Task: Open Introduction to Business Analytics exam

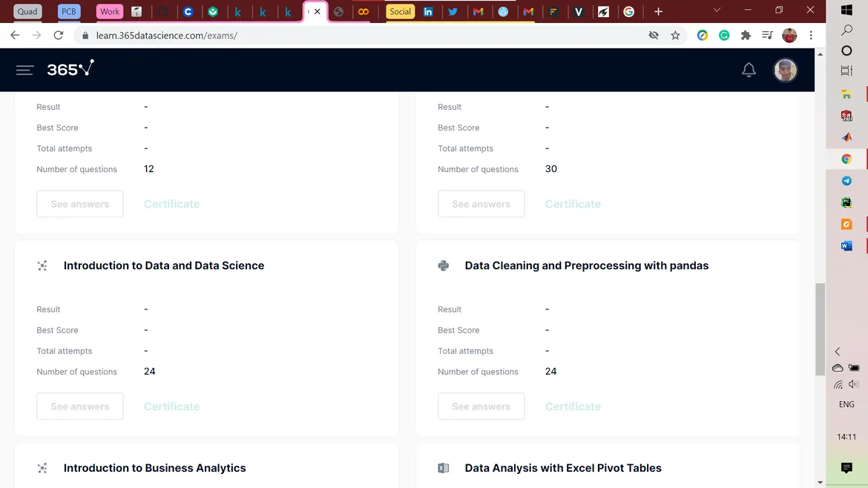Action: [x=154, y=468]
